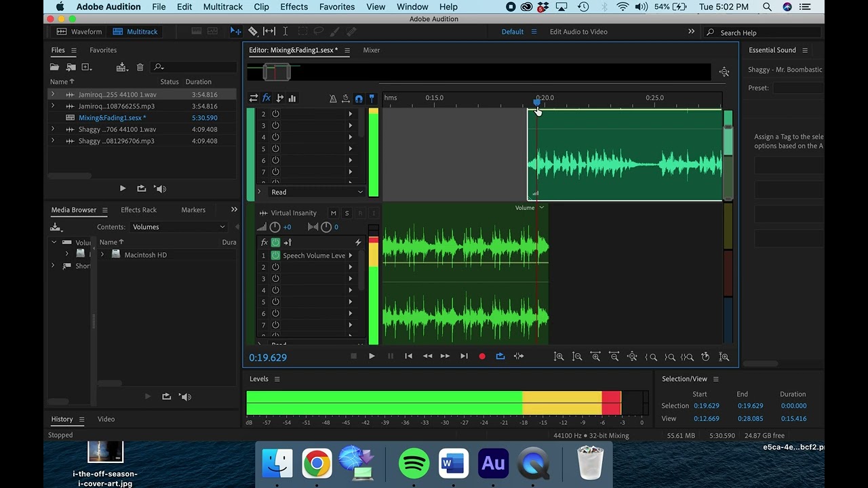
Task: Expand the Shaggy ...081296706.mp3 file entry
Action: click(53, 141)
